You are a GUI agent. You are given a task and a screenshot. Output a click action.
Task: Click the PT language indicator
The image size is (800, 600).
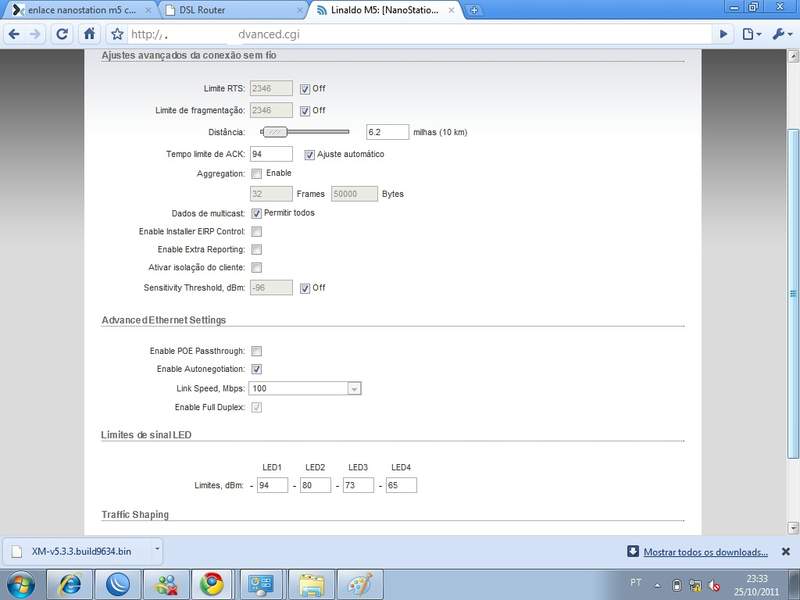tap(635, 582)
